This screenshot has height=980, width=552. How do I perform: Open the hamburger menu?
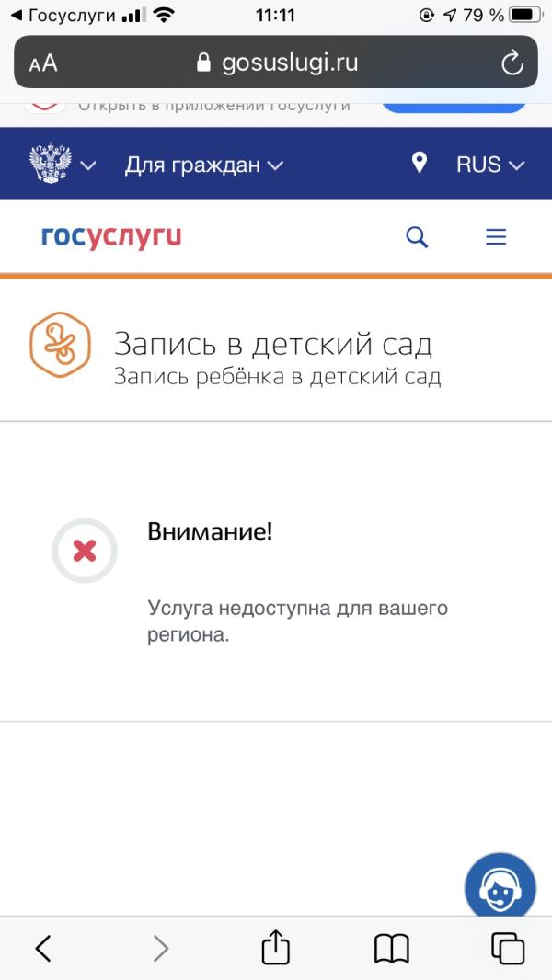pyautogui.click(x=496, y=237)
